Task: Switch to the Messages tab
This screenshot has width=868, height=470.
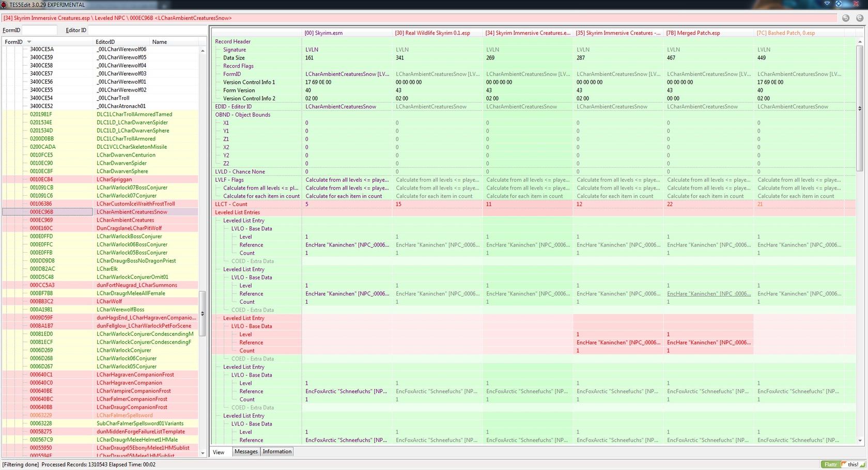Action: pyautogui.click(x=245, y=451)
